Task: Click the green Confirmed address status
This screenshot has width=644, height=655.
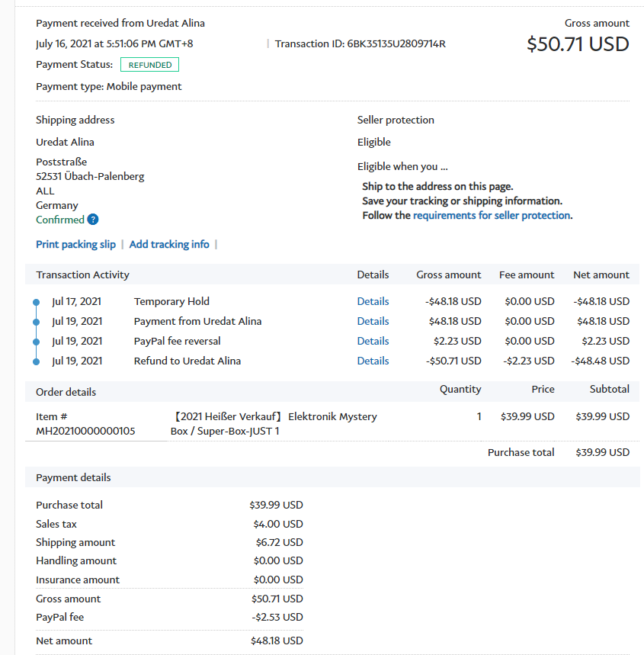Action: pos(60,220)
